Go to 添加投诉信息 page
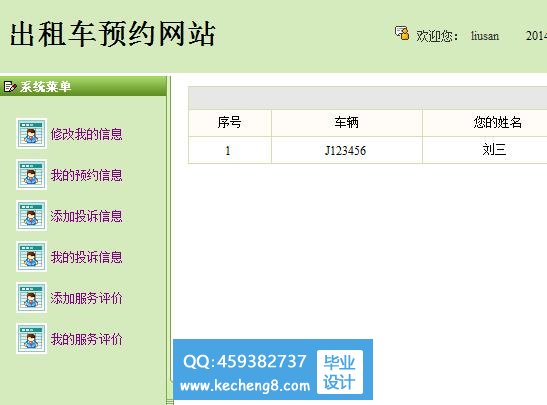 [87, 216]
